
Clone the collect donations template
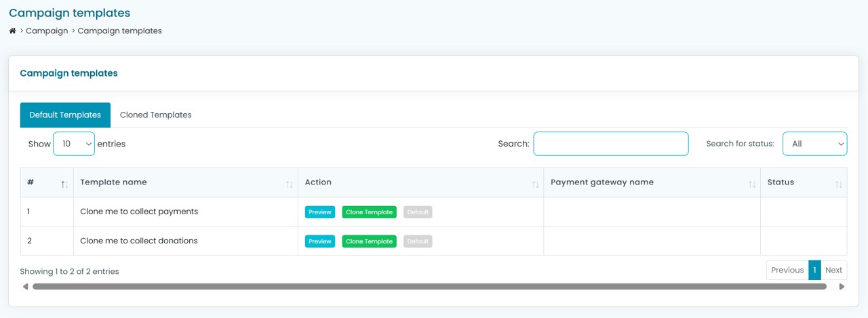point(369,241)
